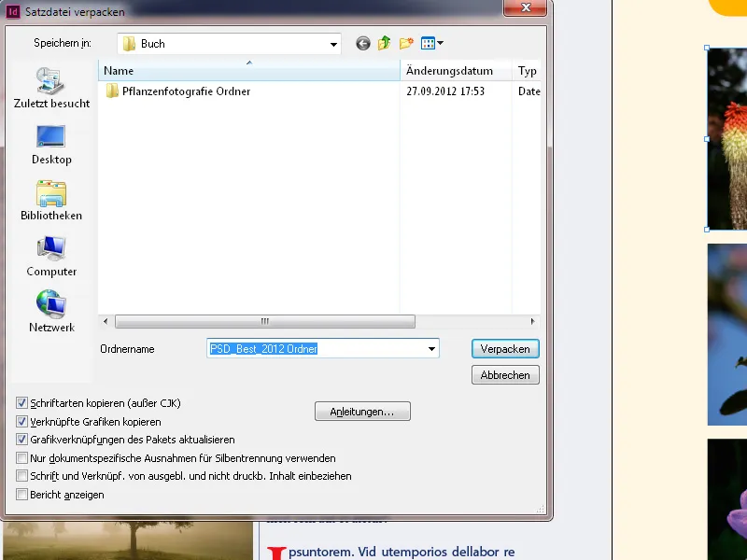Select Computer in places bar
Viewport: 747px width, 560px height.
(x=51, y=257)
